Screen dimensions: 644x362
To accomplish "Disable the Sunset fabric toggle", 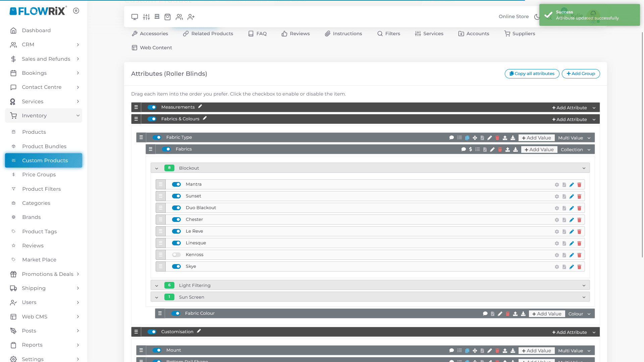I will [x=176, y=196].
